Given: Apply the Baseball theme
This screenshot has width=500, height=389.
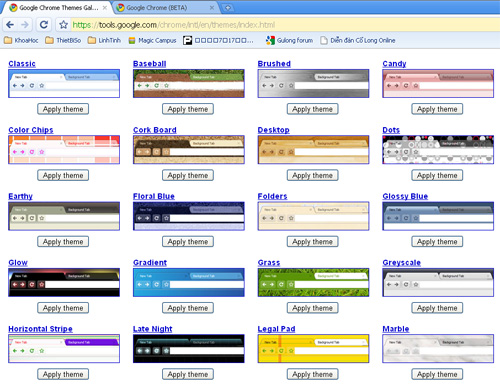Looking at the screenshot, I should (188, 109).
